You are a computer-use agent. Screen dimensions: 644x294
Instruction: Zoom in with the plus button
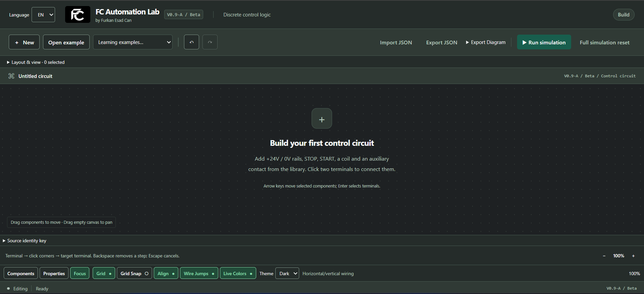point(633,256)
